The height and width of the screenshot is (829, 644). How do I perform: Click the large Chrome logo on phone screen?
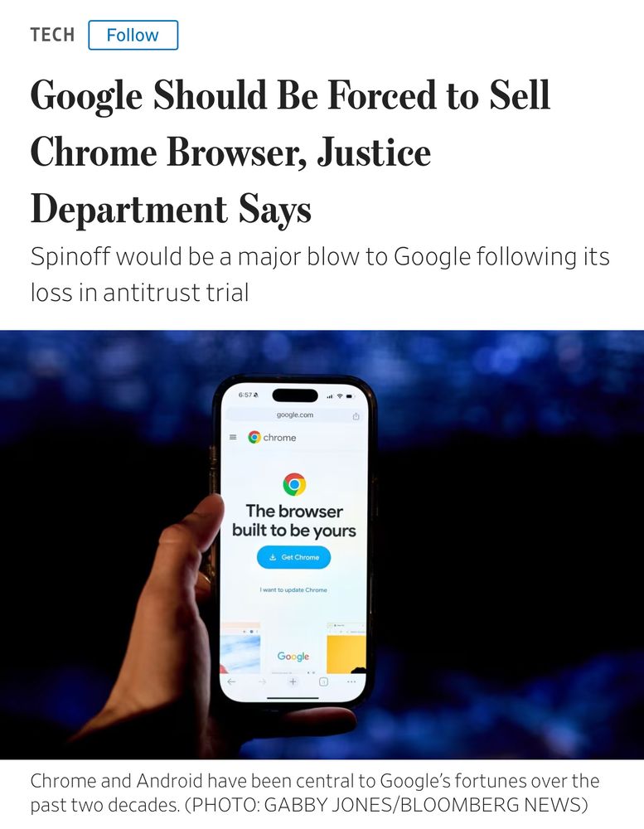coord(294,484)
